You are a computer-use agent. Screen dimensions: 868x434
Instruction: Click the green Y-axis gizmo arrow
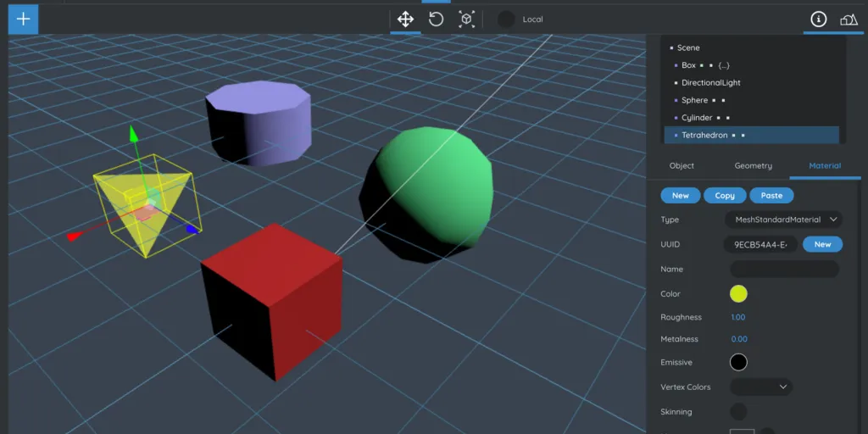click(133, 133)
